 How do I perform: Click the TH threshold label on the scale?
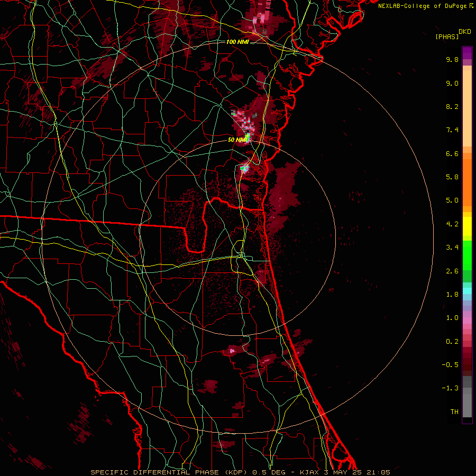pyautogui.click(x=454, y=412)
